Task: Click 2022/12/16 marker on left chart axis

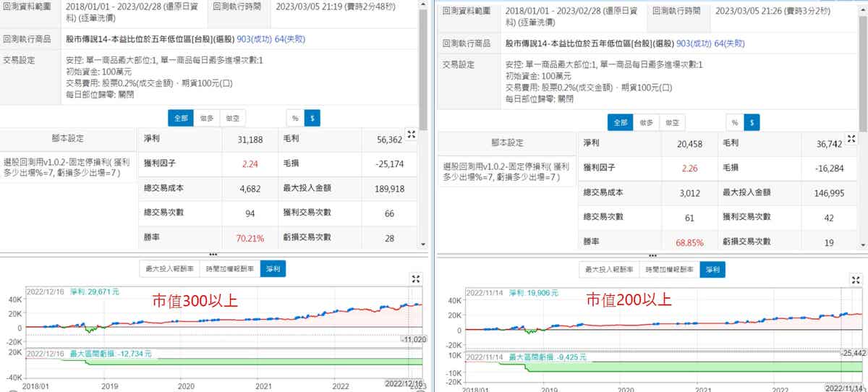Action: point(404,383)
